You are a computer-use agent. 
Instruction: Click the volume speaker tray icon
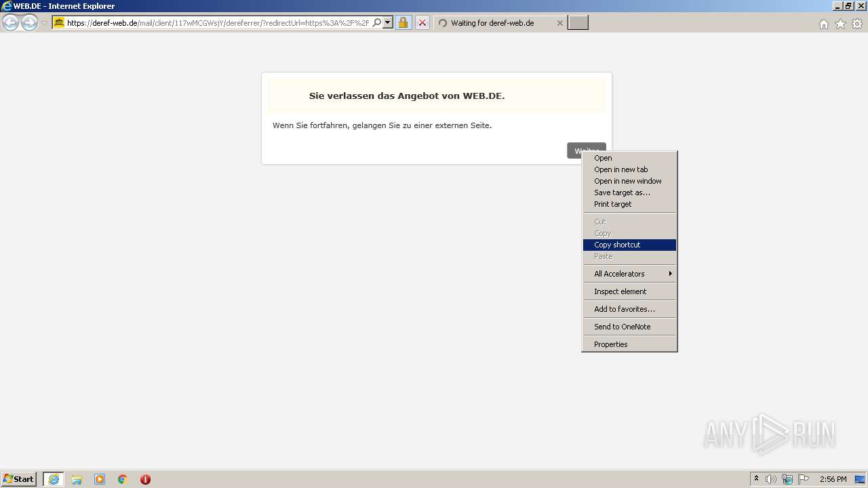771,479
